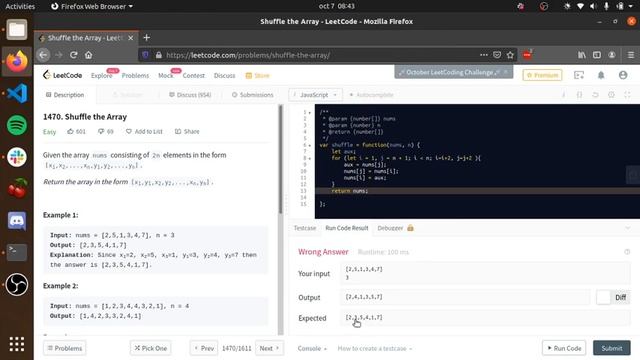Open the LeetCode profile avatar menu

pyautogui.click(x=623, y=75)
